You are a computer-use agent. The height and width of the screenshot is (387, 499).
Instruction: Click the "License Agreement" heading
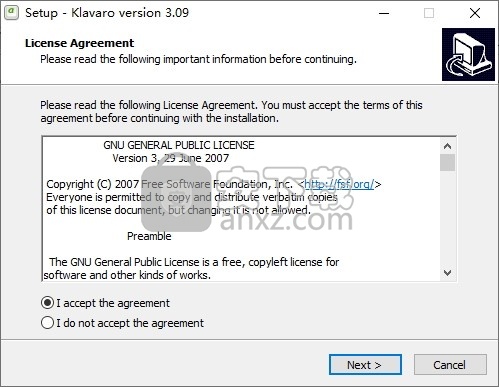click(79, 43)
